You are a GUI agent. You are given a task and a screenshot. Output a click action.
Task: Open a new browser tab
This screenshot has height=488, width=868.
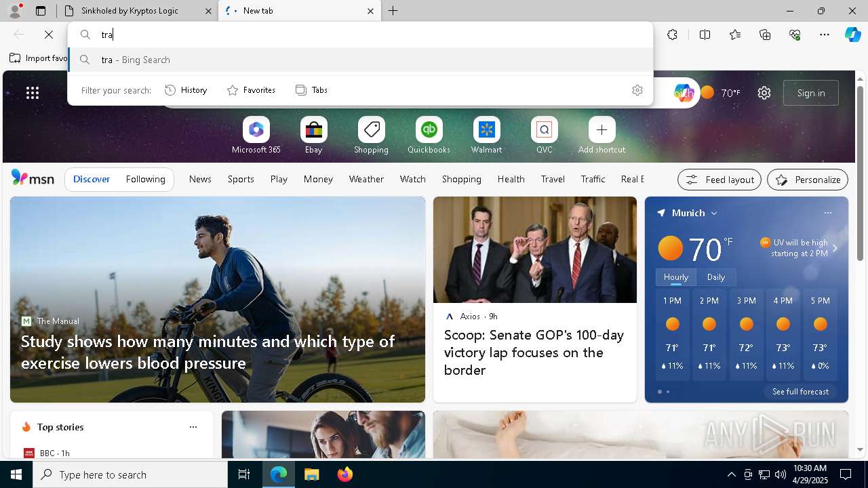click(393, 11)
